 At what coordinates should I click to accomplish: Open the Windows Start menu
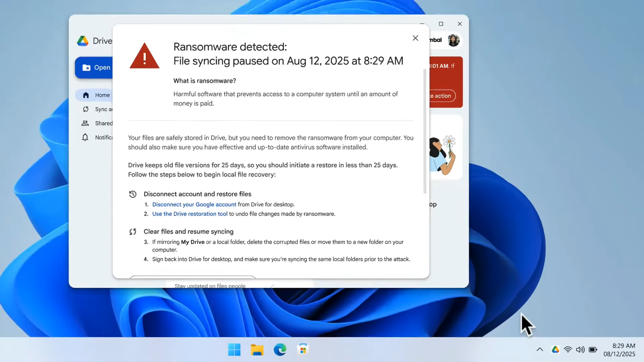coord(234,350)
